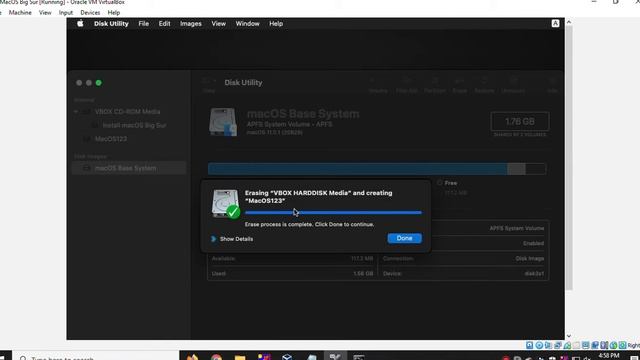
Task: Click the blue used-space usage bar
Action: pos(358,169)
